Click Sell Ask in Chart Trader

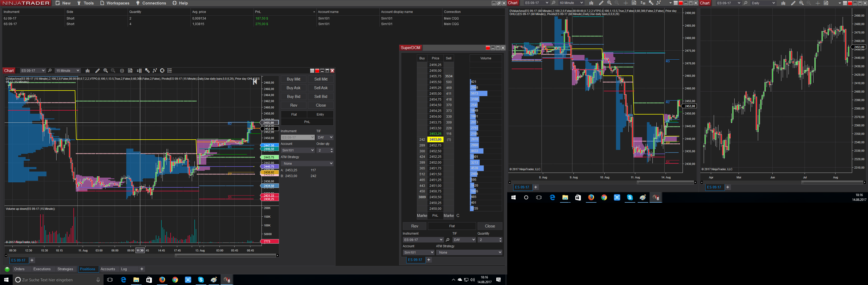point(321,88)
